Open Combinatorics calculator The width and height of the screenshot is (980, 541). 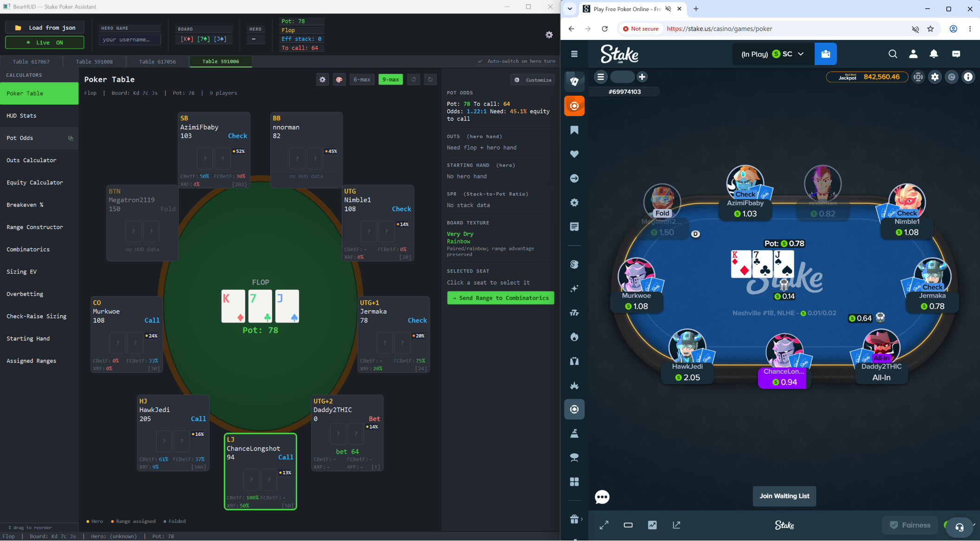click(39, 249)
